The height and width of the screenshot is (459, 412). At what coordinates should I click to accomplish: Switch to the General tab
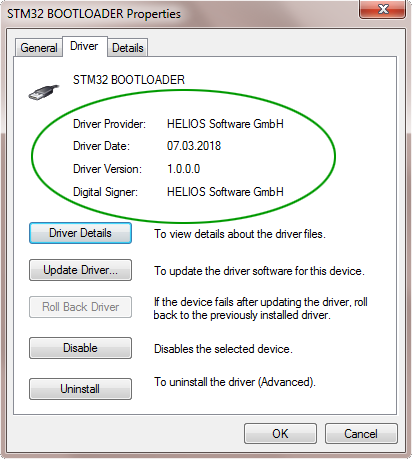pyautogui.click(x=39, y=48)
